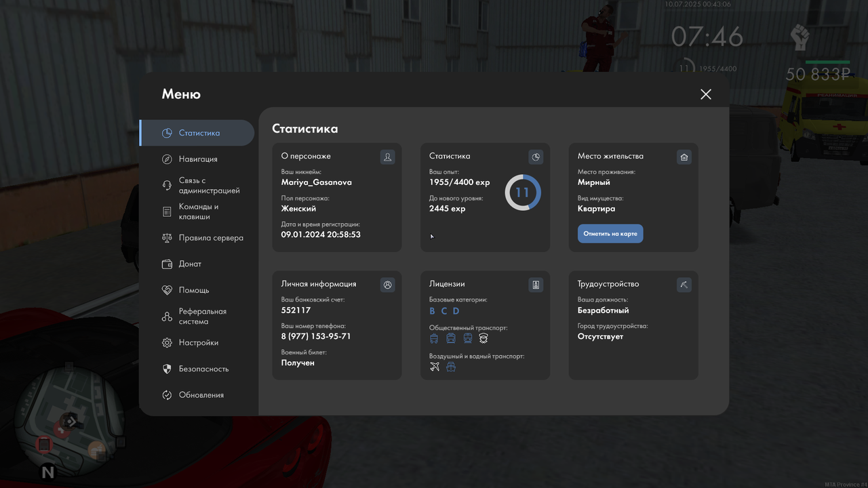Image resolution: width=868 pixels, height=488 pixels.
Task: Click the shield icon beside Безопасность
Action: coord(167,369)
